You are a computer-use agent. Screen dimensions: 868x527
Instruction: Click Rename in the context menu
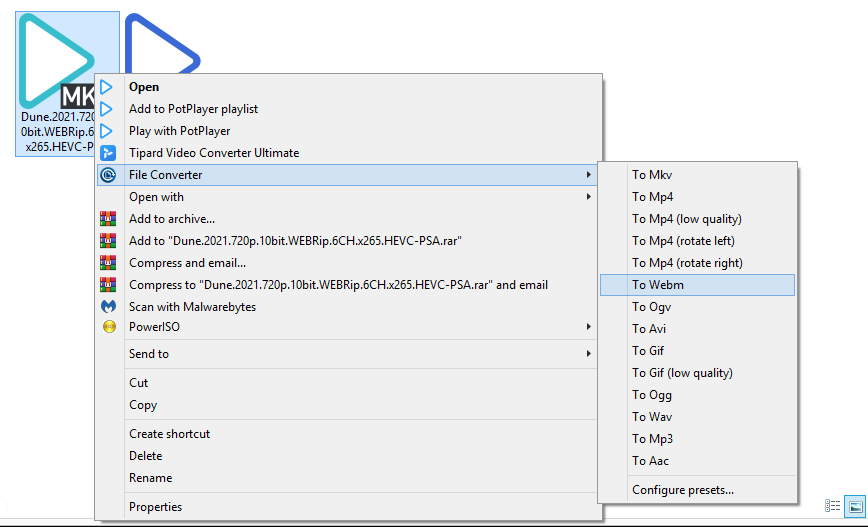pyautogui.click(x=150, y=478)
